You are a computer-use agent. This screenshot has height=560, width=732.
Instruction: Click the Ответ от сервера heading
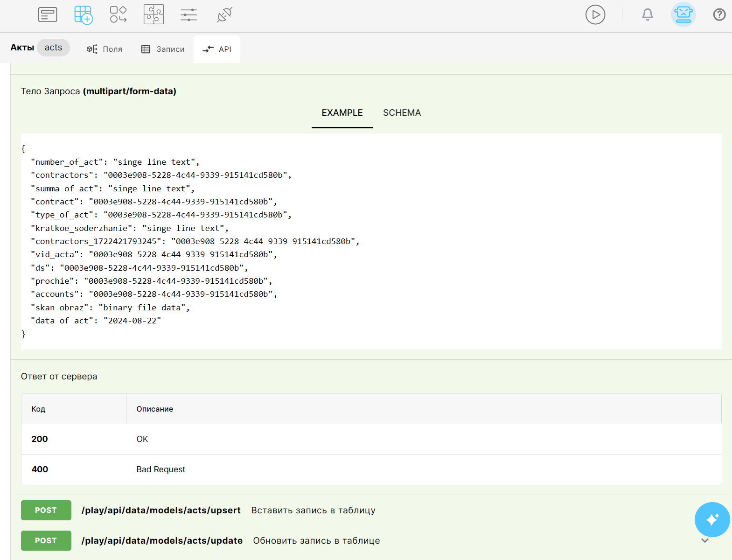pyautogui.click(x=59, y=377)
